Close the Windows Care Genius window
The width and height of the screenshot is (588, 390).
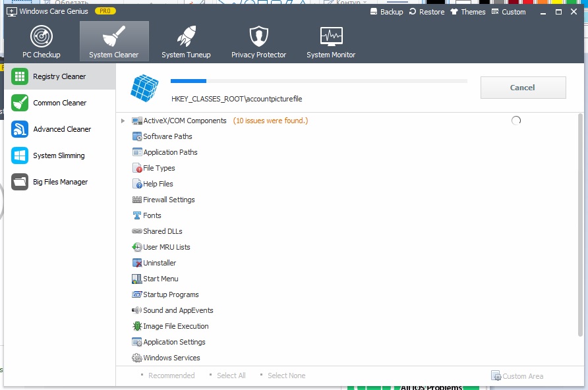tap(573, 12)
